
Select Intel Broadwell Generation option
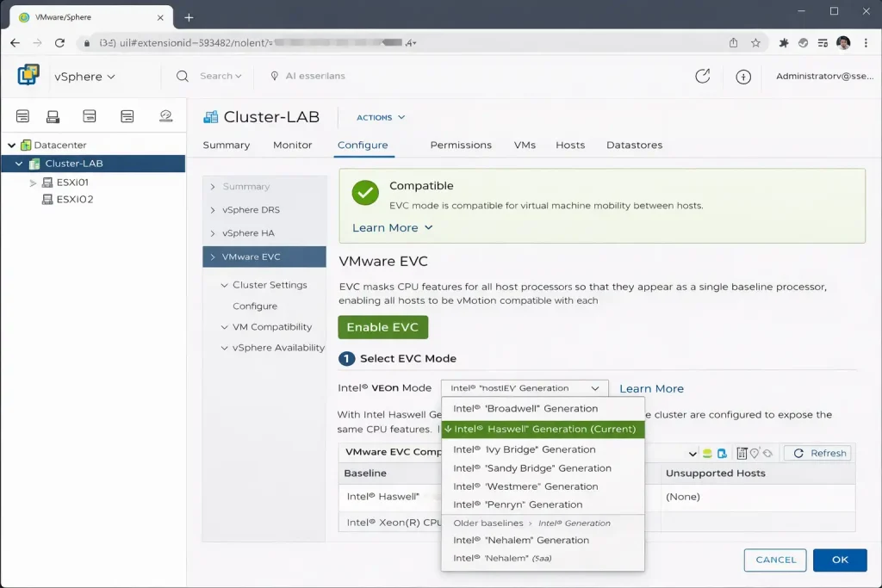pyautogui.click(x=543, y=409)
